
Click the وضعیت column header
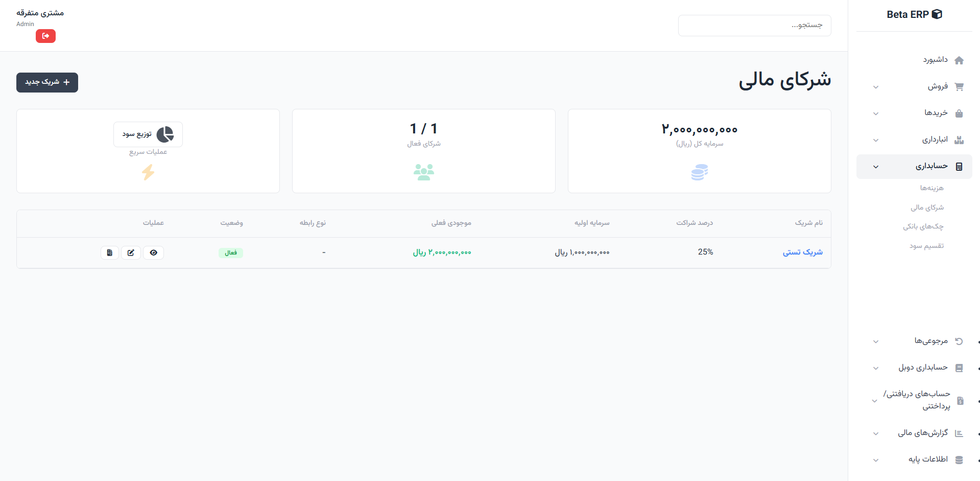pos(231,223)
